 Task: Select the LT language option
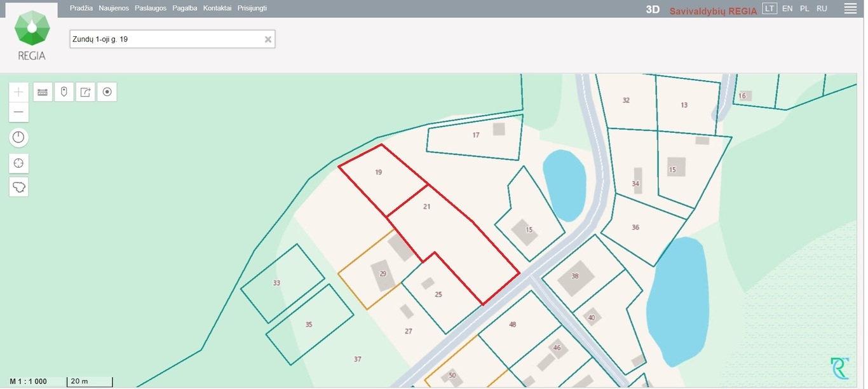coord(770,8)
